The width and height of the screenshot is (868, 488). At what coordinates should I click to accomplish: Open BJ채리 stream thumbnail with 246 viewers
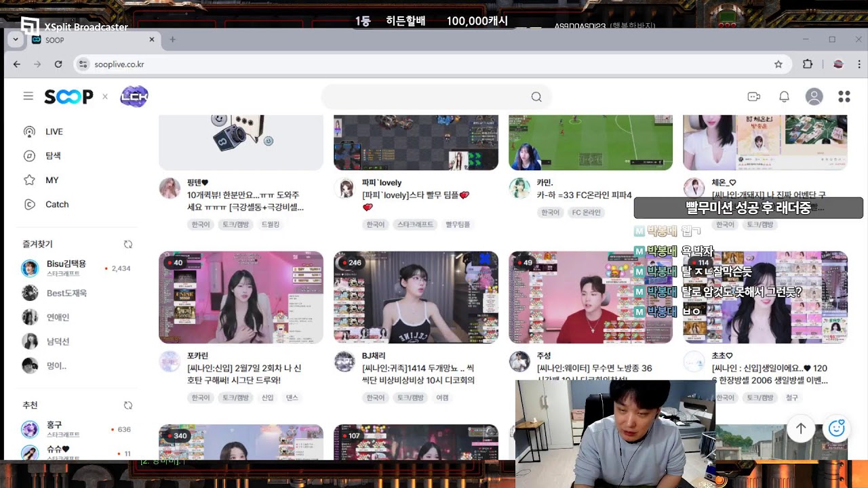[x=416, y=298]
